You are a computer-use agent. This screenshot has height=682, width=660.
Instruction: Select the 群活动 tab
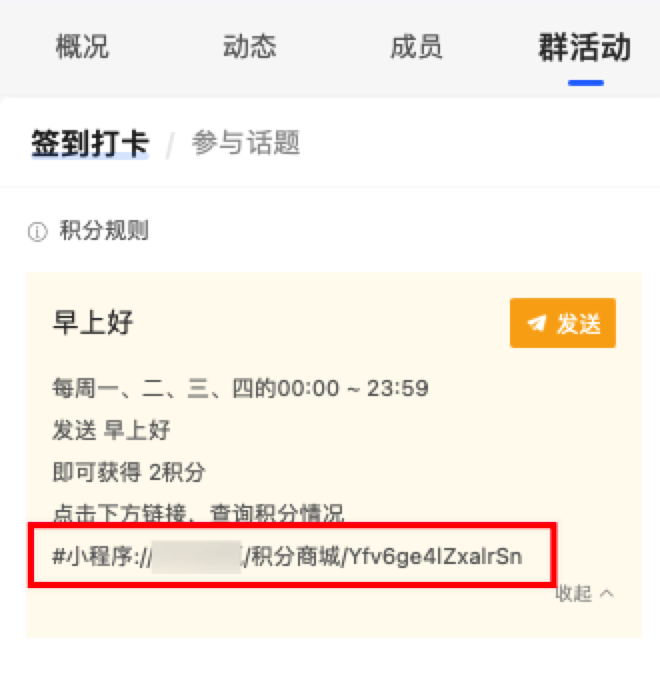pos(585,47)
